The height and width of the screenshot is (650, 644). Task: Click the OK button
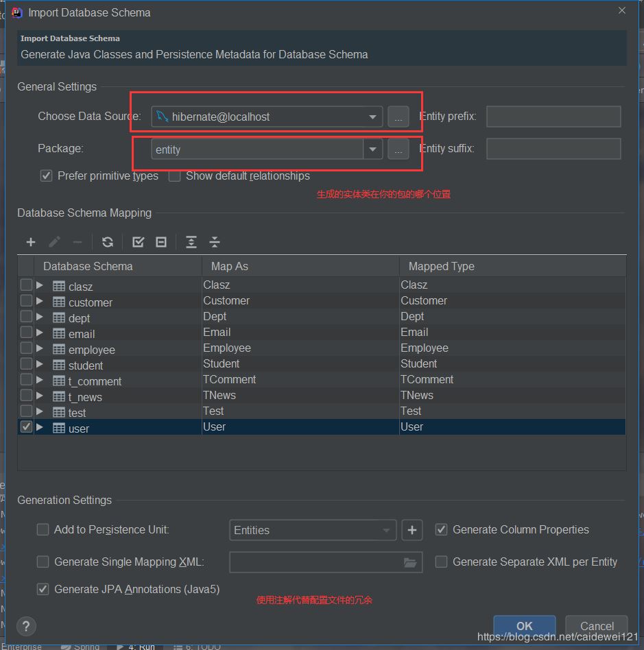(524, 625)
